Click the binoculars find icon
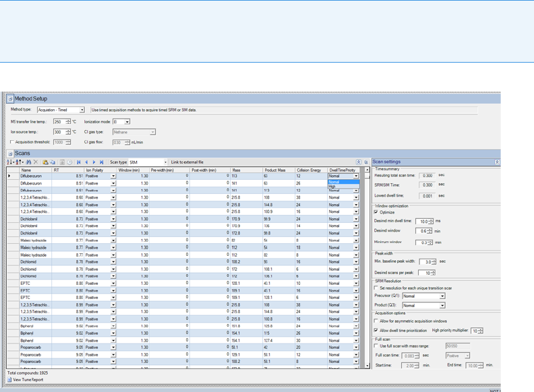534x392 pixels. 29,162
